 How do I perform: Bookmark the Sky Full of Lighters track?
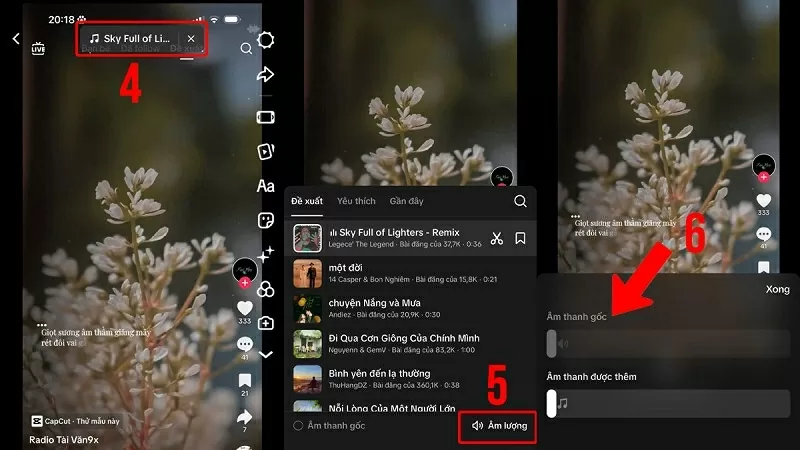(x=521, y=238)
